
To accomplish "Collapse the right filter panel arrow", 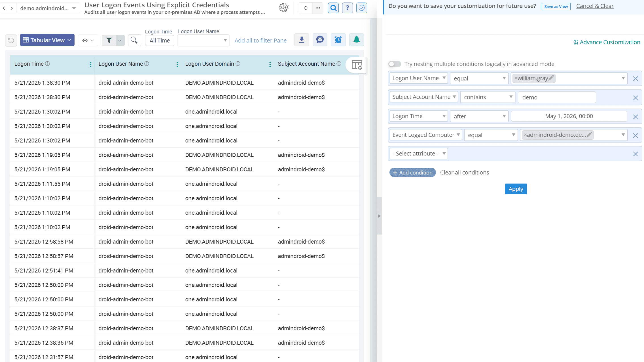I will coord(379,216).
